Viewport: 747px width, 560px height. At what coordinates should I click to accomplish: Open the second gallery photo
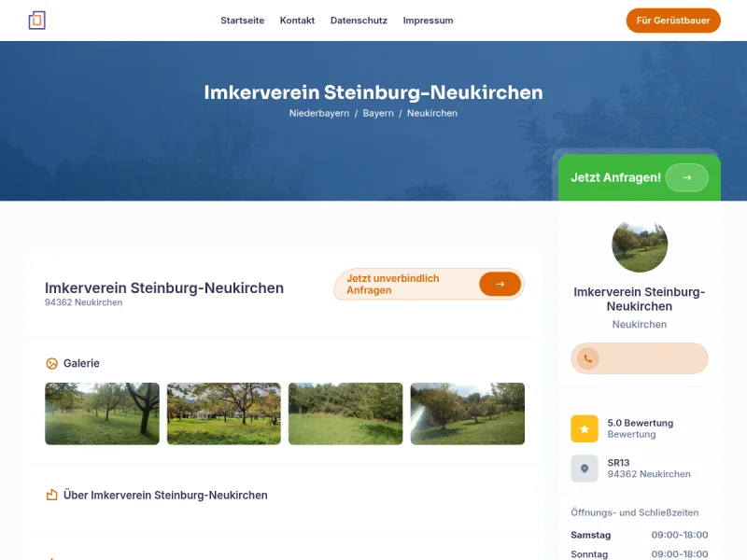coord(223,413)
